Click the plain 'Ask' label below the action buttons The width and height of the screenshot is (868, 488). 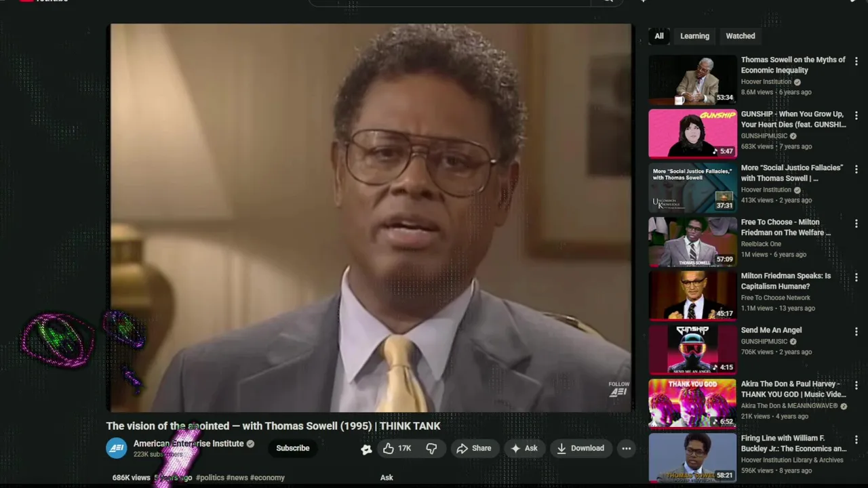[x=387, y=477]
